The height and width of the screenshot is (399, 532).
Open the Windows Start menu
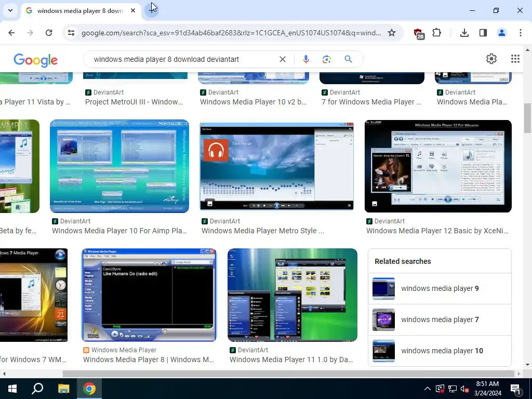(x=12, y=389)
